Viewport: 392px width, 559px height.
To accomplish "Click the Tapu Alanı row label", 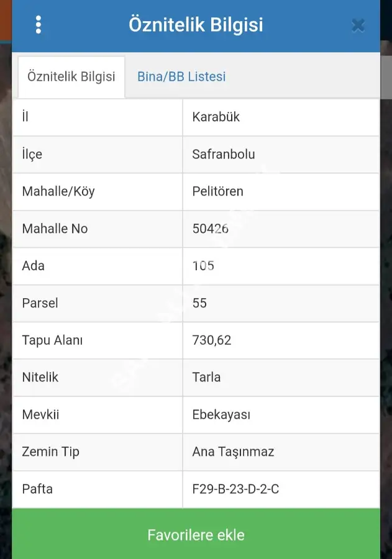I will point(52,340).
